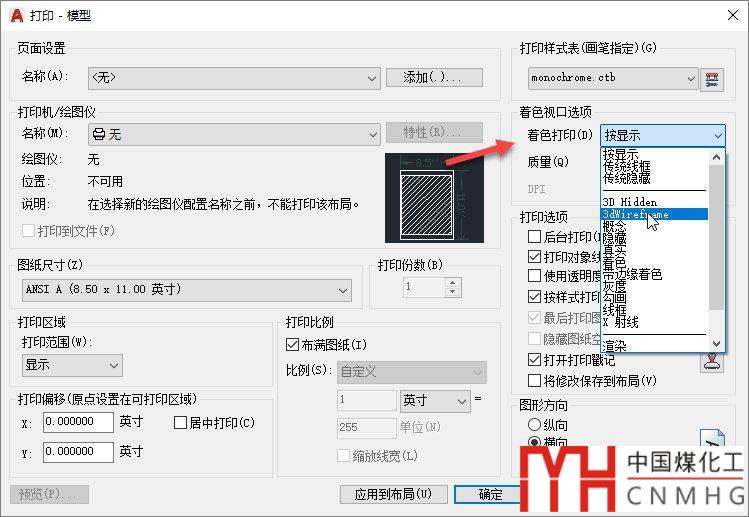
Task: Toggle the 按样式打印 checkbox
Action: (x=535, y=297)
